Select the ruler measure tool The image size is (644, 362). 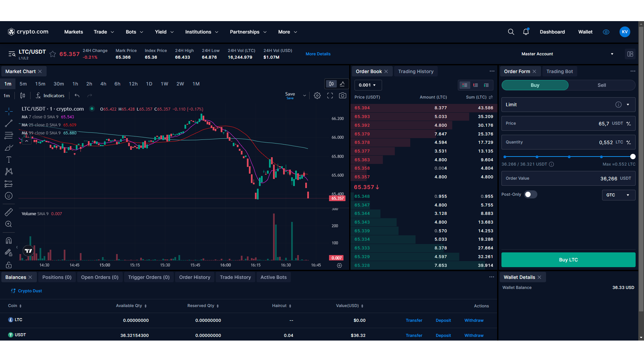coord(9,212)
